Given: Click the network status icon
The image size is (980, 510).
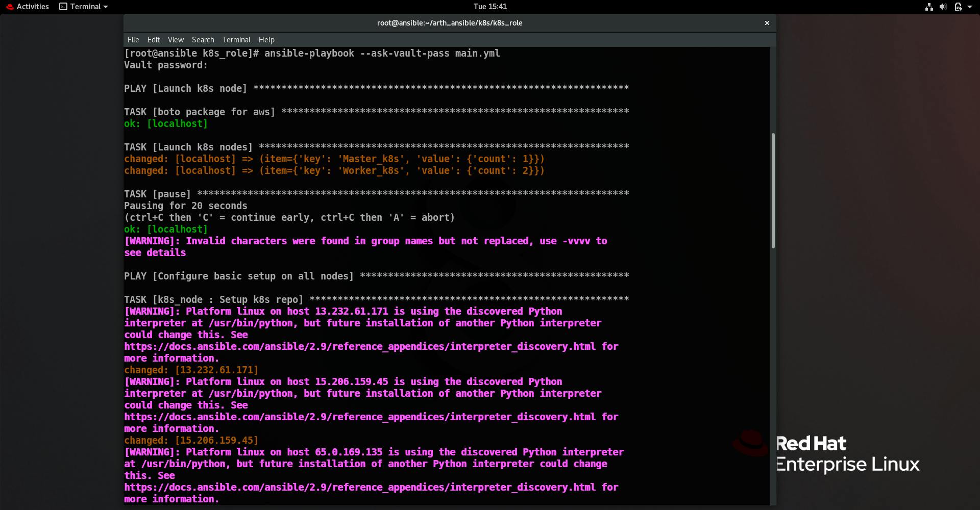Looking at the screenshot, I should (x=929, y=7).
